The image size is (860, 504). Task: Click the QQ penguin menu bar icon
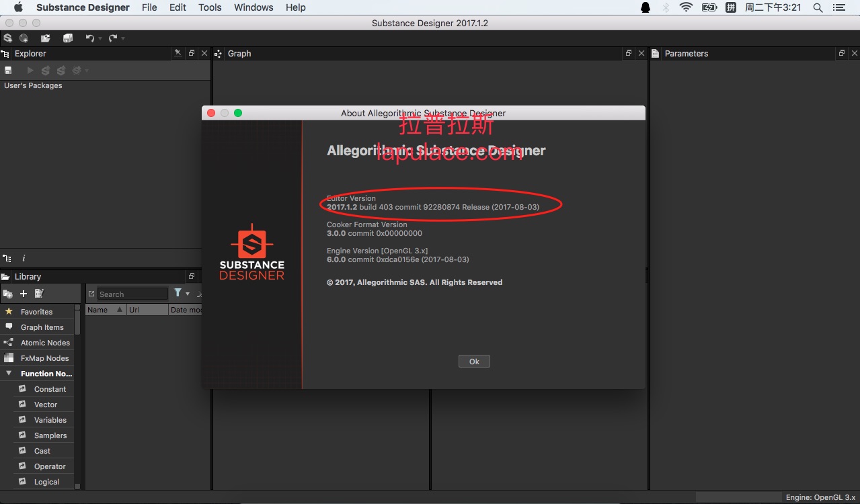[x=646, y=7]
